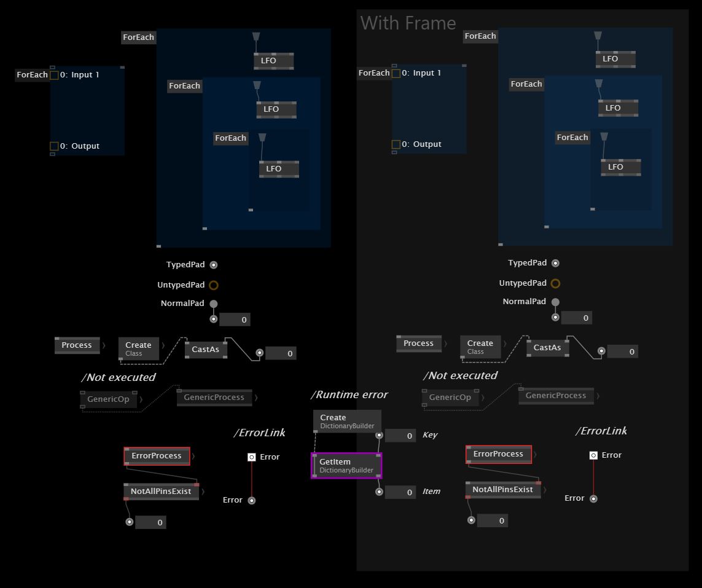Viewport: 702px width, 588px height.
Task: Click the Key value field showing 0
Action: 400,435
